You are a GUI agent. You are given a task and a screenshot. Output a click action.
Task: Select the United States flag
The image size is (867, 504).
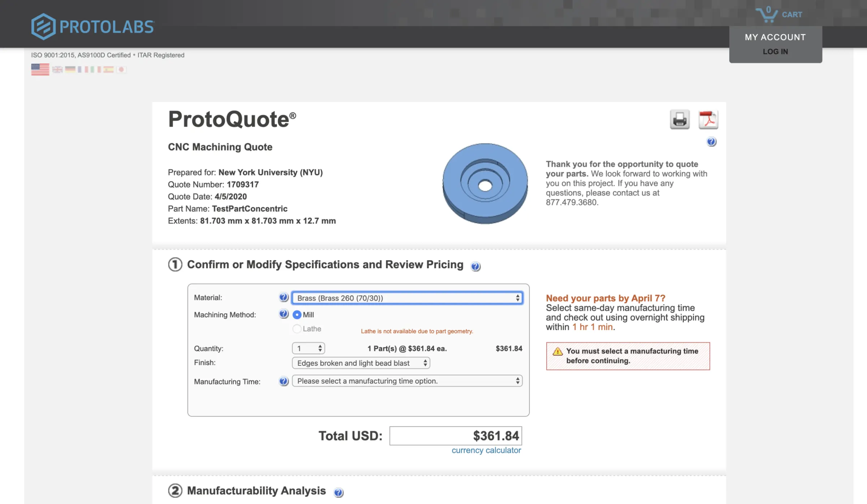coord(40,69)
